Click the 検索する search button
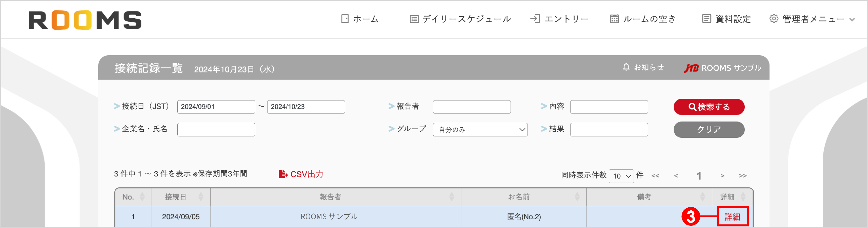This screenshot has height=228, width=868. pyautogui.click(x=709, y=107)
